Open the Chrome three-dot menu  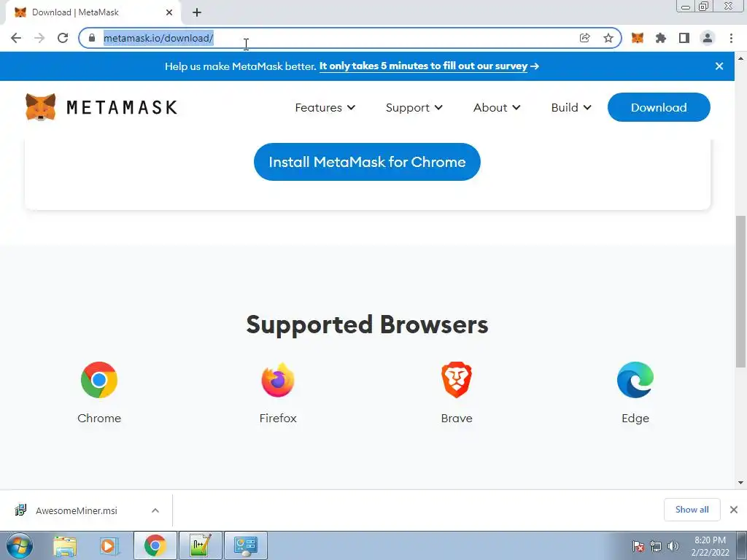point(731,38)
